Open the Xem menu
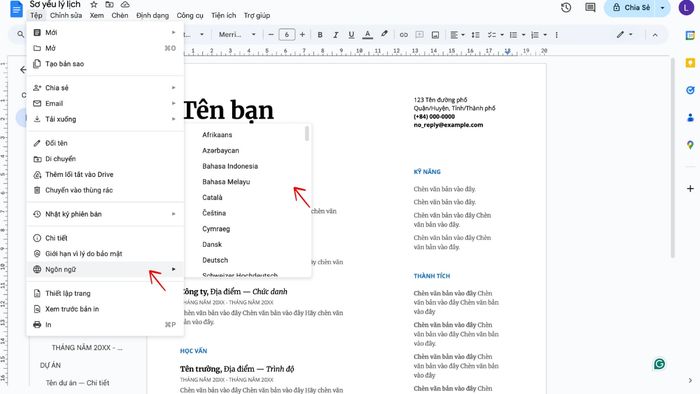The image size is (700, 394). pyautogui.click(x=96, y=15)
